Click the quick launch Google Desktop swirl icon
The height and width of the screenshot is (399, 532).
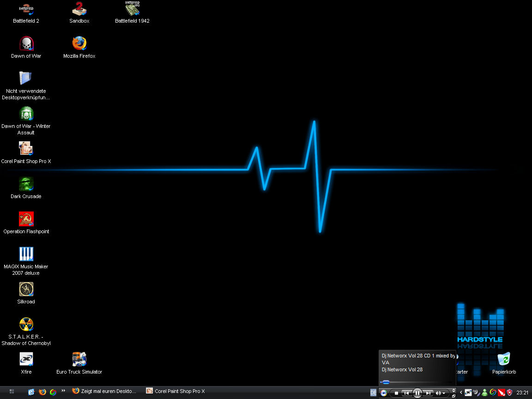(53, 392)
